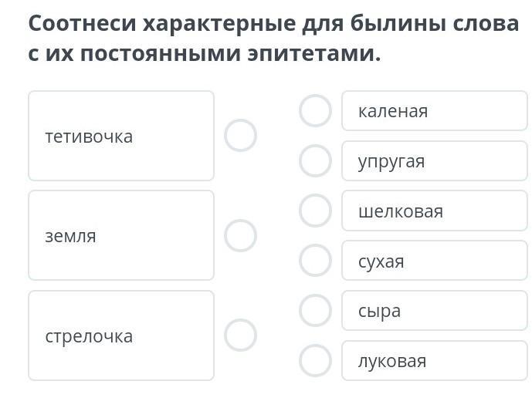Click the connector circle next to тетивочка
Screen dimensions: 532x408
pyautogui.click(x=240, y=136)
